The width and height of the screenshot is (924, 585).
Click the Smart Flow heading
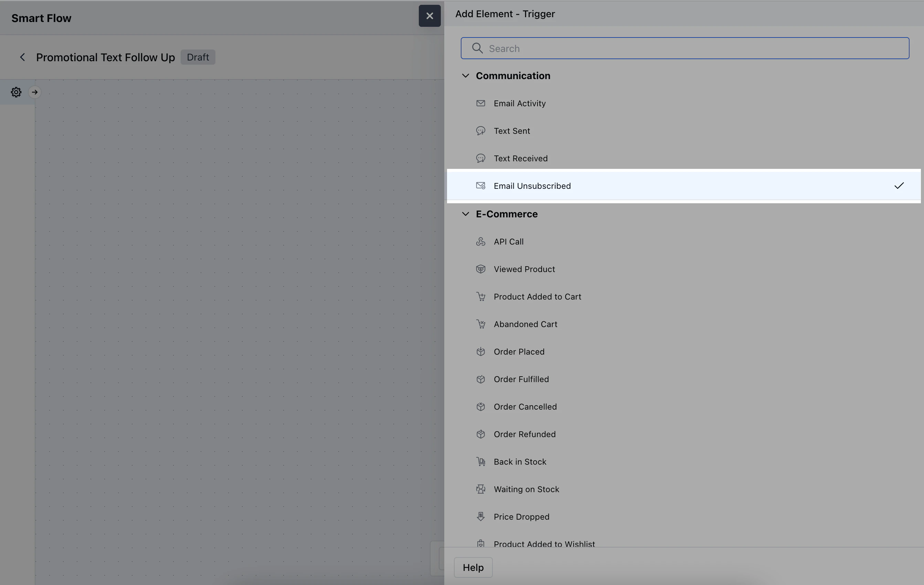click(x=41, y=18)
